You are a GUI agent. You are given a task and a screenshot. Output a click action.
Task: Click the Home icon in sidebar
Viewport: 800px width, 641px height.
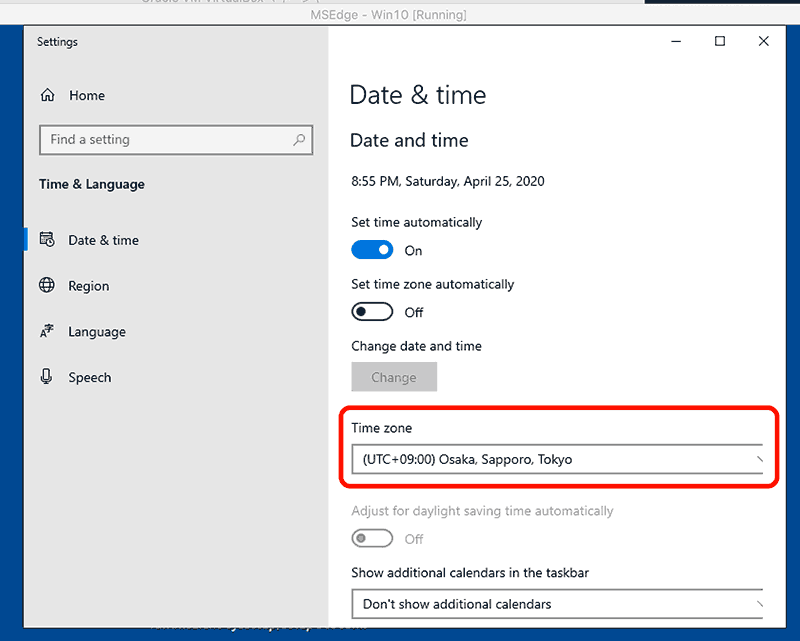tap(47, 96)
